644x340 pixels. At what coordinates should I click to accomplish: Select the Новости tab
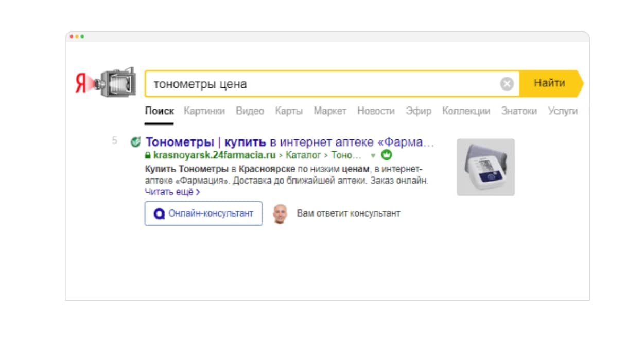point(376,111)
